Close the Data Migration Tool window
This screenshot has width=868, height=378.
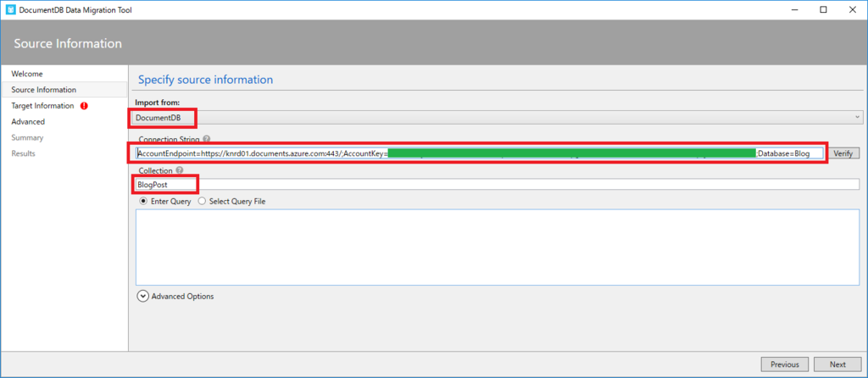pos(853,9)
